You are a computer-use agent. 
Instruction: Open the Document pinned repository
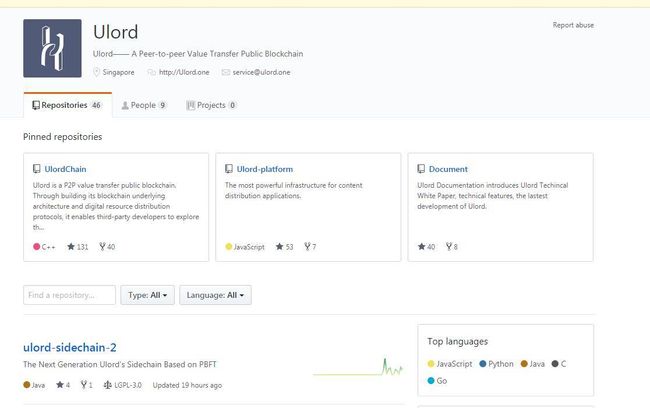click(448, 169)
